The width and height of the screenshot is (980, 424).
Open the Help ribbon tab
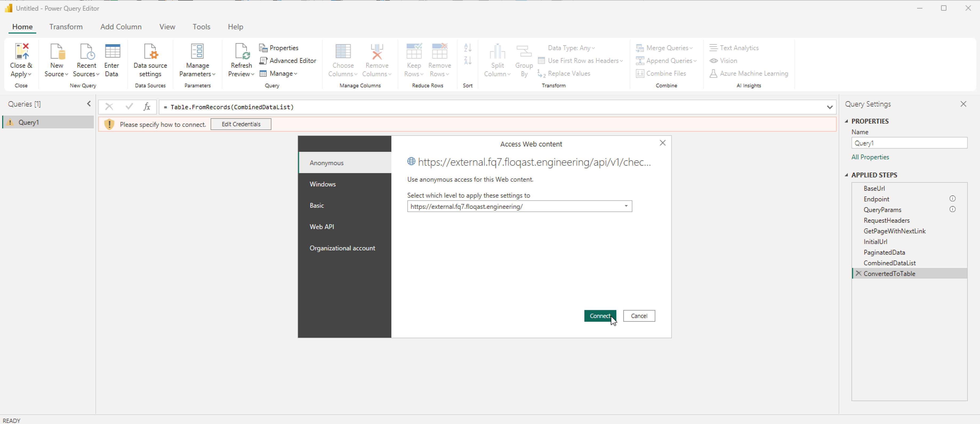pyautogui.click(x=235, y=27)
